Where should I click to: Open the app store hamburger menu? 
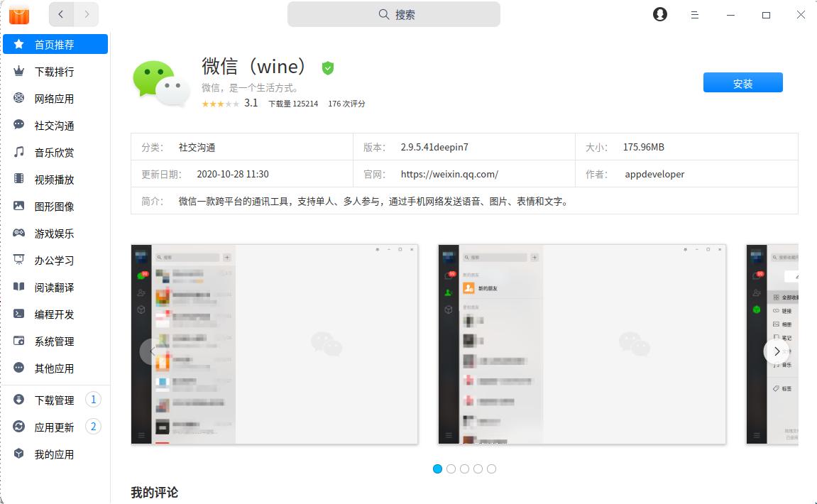[694, 15]
